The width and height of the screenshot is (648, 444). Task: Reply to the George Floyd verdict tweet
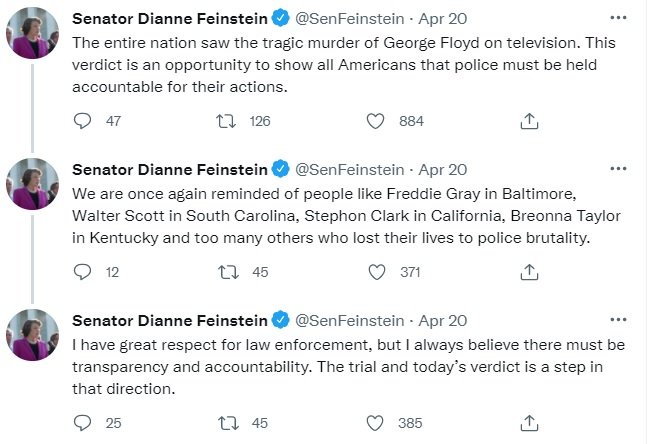84,121
